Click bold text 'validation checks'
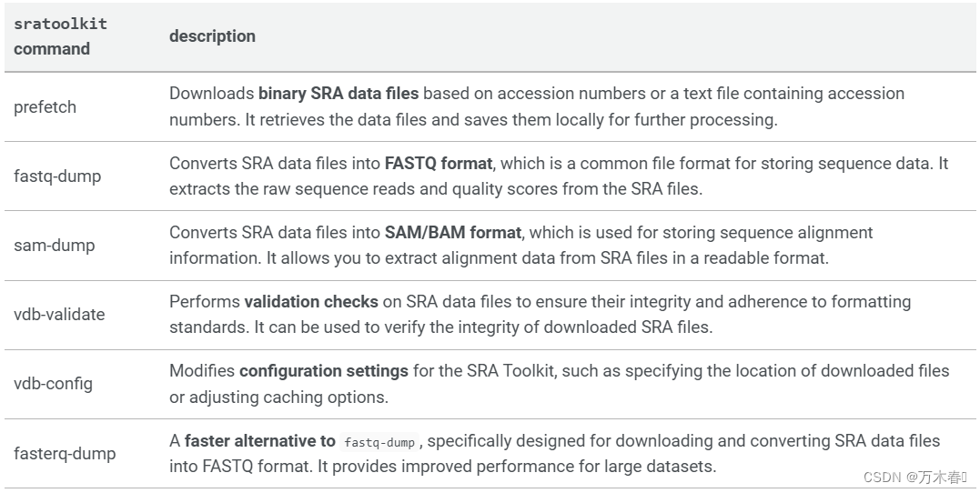Viewport: 980px width, 493px height. (x=311, y=302)
